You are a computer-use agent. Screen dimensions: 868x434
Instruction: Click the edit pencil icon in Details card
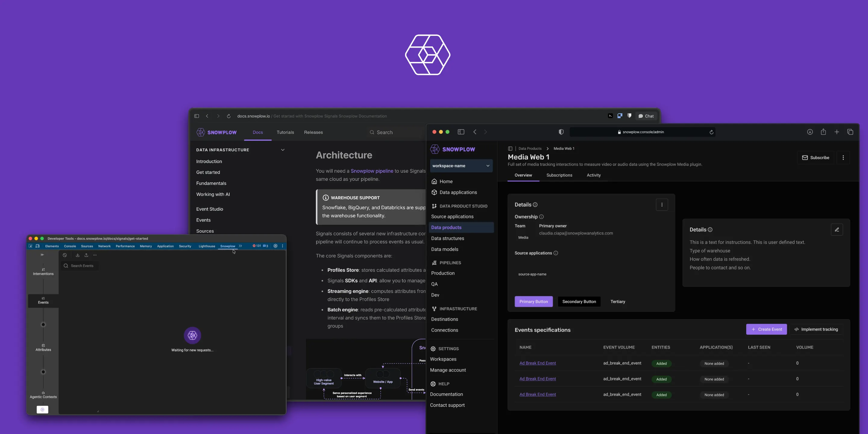coord(837,229)
